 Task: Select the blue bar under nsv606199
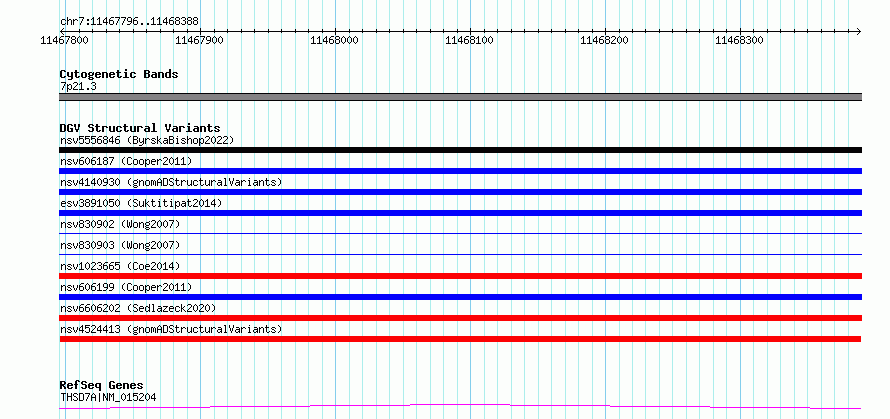[460, 297]
